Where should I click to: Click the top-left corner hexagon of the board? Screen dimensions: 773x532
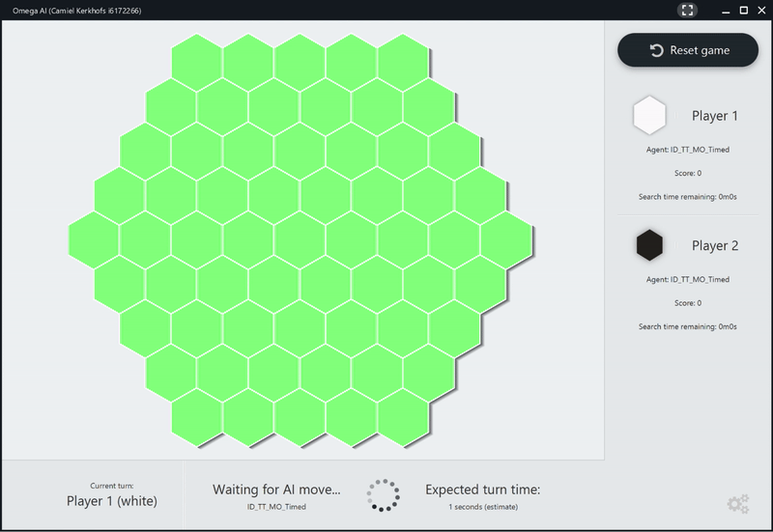tap(196, 58)
